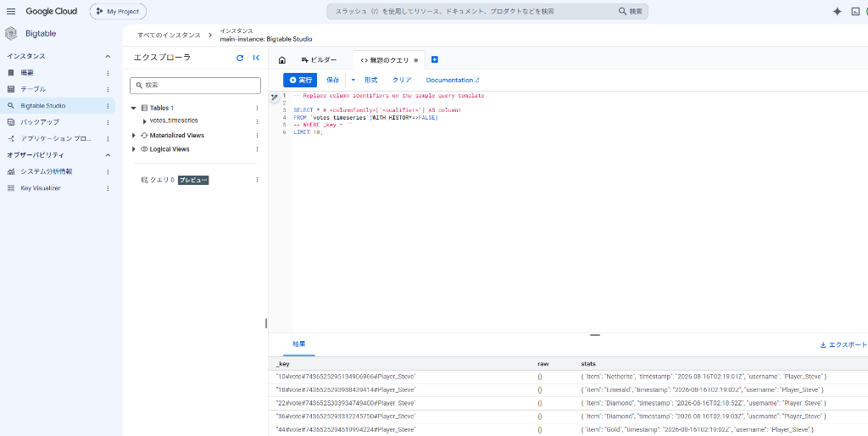Click the results panel resize handle bar
Screen dimensions: 868x436
(x=595, y=335)
